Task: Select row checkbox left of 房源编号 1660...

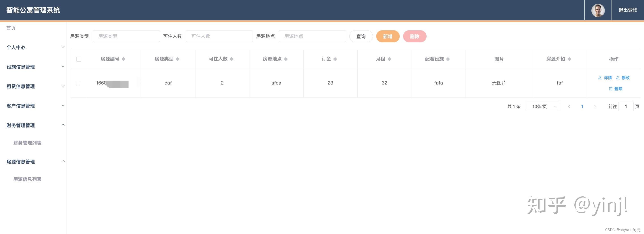Action: (79, 83)
